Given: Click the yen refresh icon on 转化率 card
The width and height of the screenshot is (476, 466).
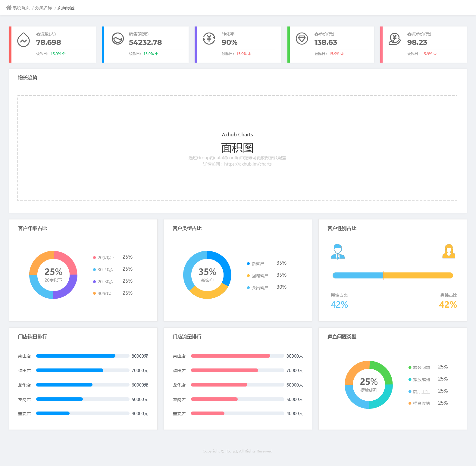Looking at the screenshot, I should [x=209, y=39].
